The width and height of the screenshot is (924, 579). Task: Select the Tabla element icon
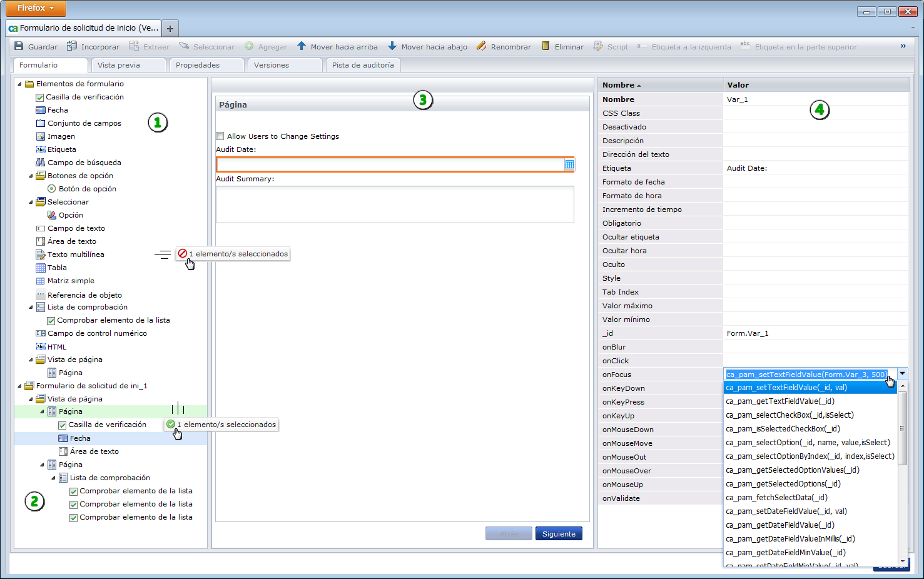(41, 268)
